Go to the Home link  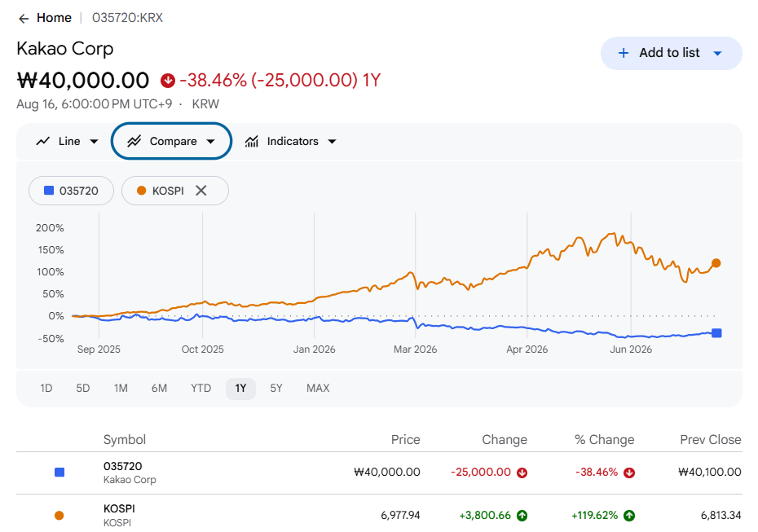click(x=54, y=18)
